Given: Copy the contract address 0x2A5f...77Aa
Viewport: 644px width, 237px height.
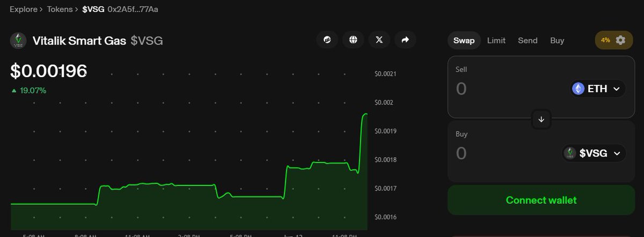Looking at the screenshot, I should (x=133, y=10).
